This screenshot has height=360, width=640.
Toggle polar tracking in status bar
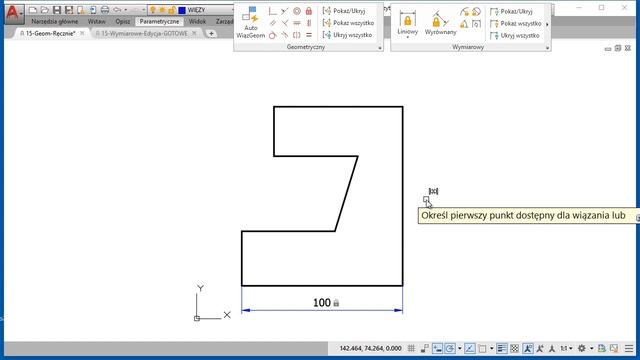450,348
